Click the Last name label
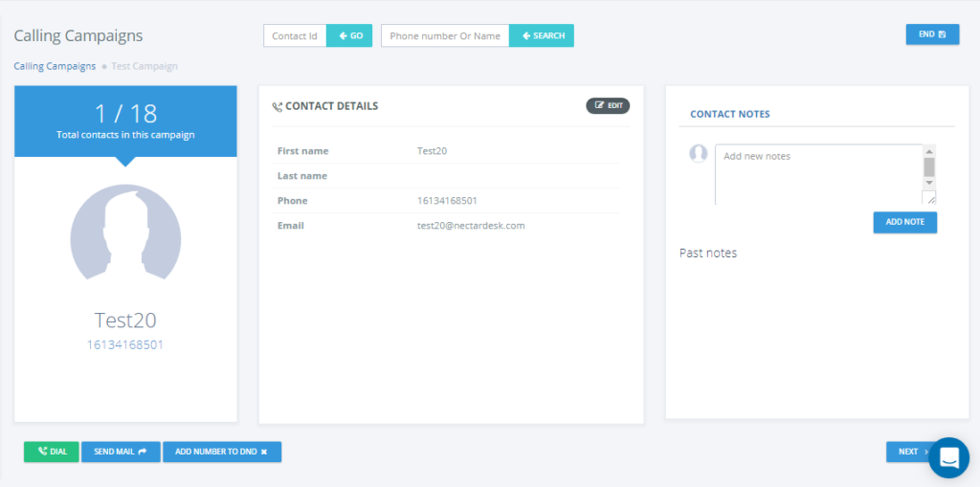This screenshot has height=487, width=980. pos(301,176)
